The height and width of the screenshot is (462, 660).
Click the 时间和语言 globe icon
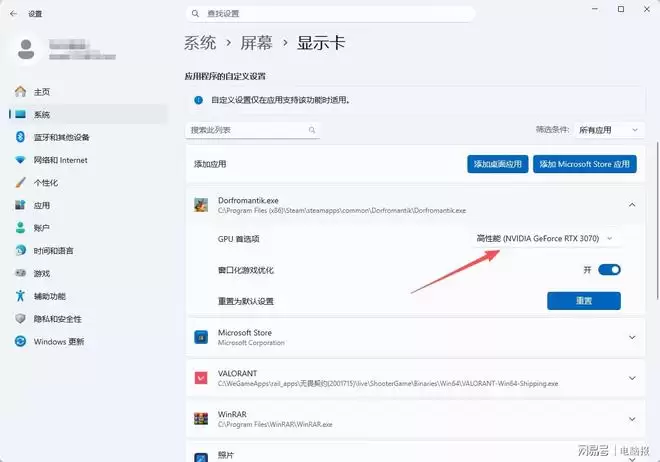[x=20, y=250]
